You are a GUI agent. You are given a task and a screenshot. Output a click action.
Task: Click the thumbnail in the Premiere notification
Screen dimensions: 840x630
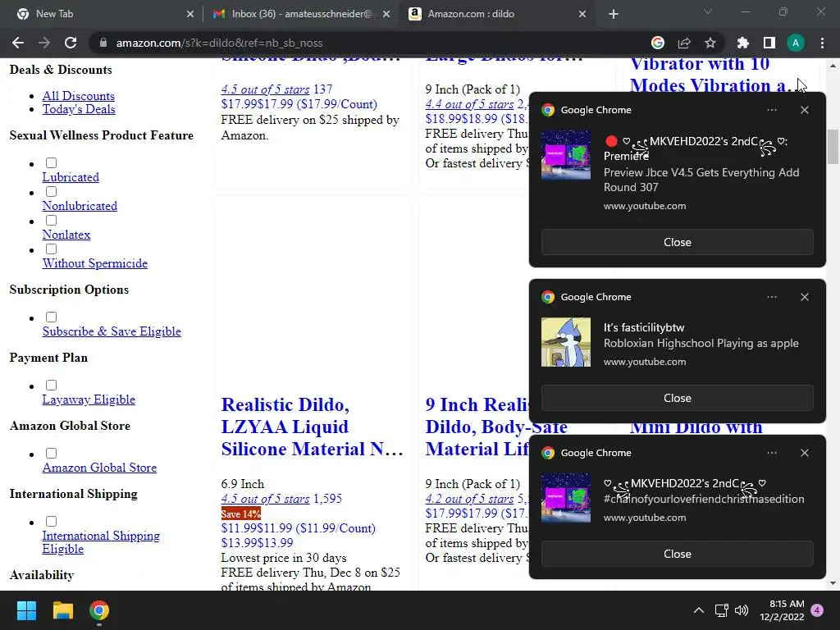tap(566, 155)
